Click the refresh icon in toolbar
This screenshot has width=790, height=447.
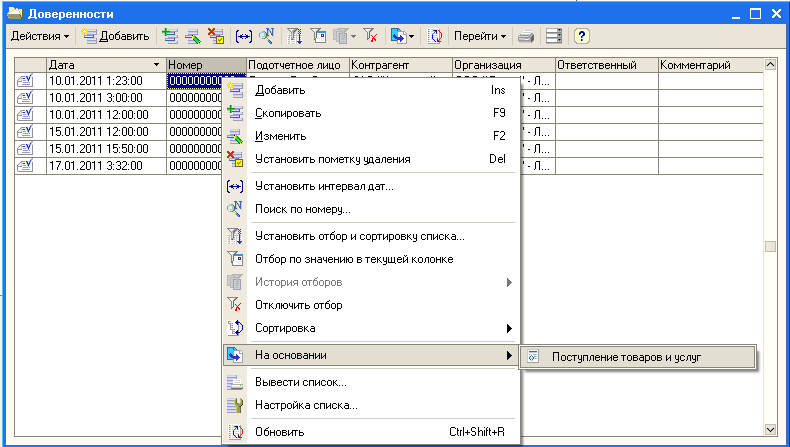click(435, 36)
